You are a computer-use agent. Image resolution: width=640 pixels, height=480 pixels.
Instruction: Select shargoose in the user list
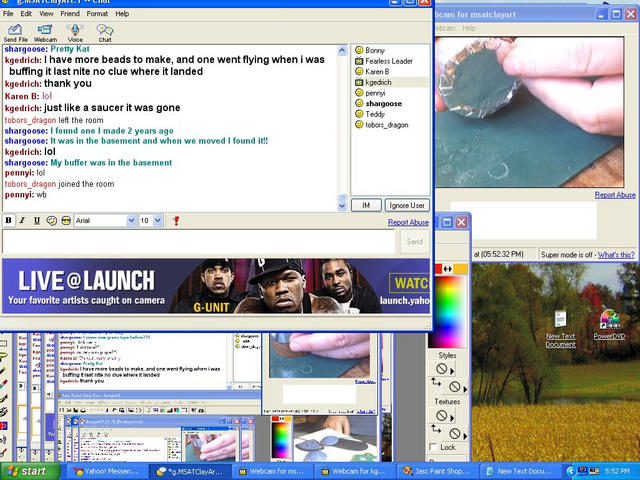click(384, 103)
